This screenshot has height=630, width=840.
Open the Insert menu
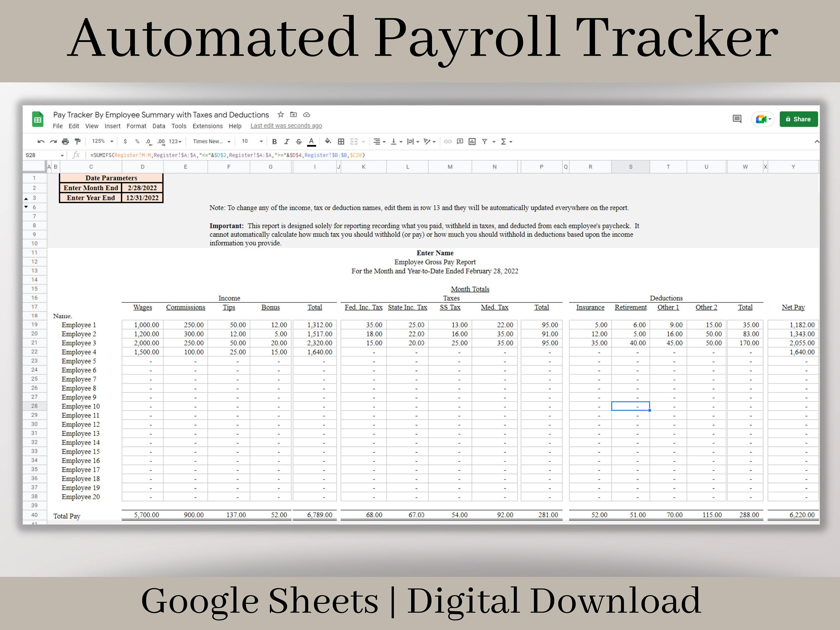112,126
